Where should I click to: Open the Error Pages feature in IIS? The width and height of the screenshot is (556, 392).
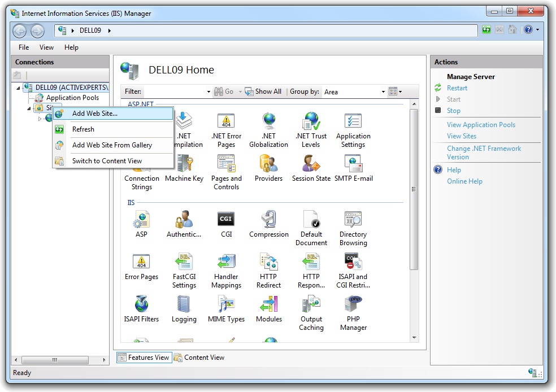coord(141,267)
